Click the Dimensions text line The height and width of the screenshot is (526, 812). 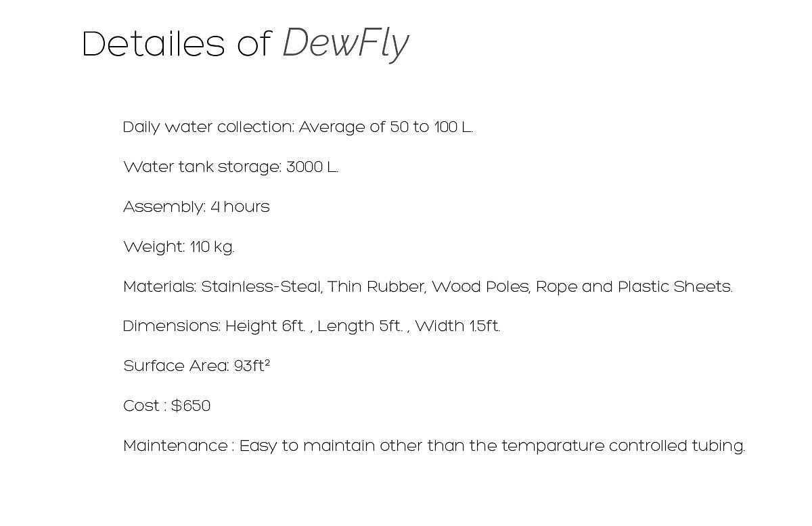pyautogui.click(x=311, y=326)
